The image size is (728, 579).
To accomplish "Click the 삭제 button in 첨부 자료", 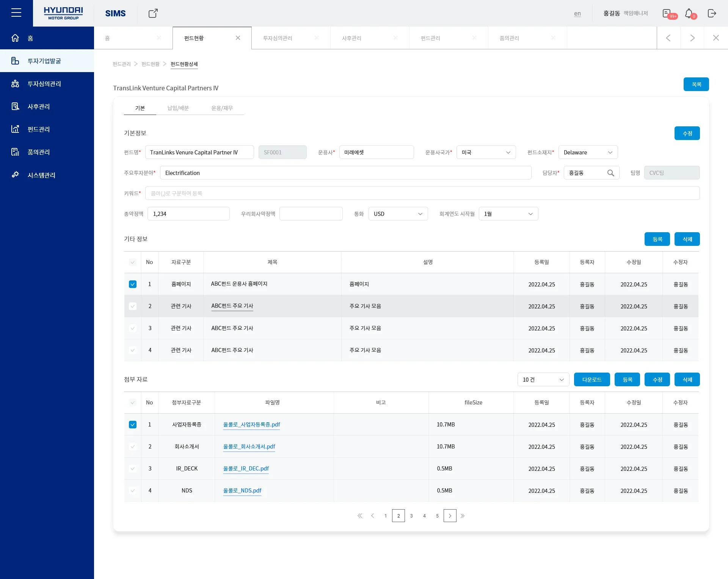I will (x=687, y=379).
